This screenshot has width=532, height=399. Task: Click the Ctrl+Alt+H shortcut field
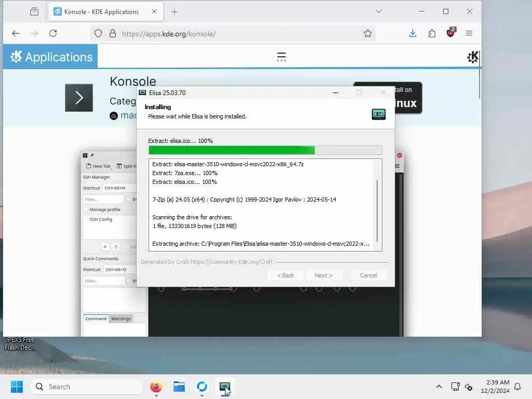119,188
